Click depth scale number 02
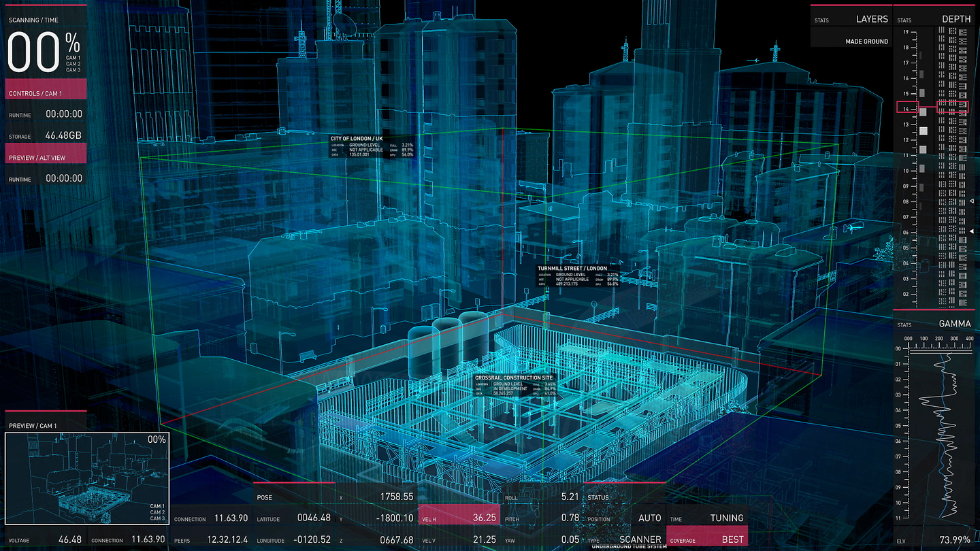The image size is (980, 551). pyautogui.click(x=906, y=294)
